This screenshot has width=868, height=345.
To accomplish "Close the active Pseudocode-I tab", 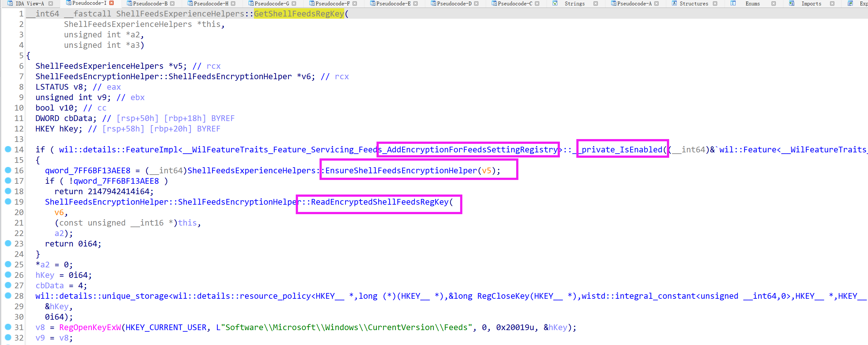I will coord(111,3).
